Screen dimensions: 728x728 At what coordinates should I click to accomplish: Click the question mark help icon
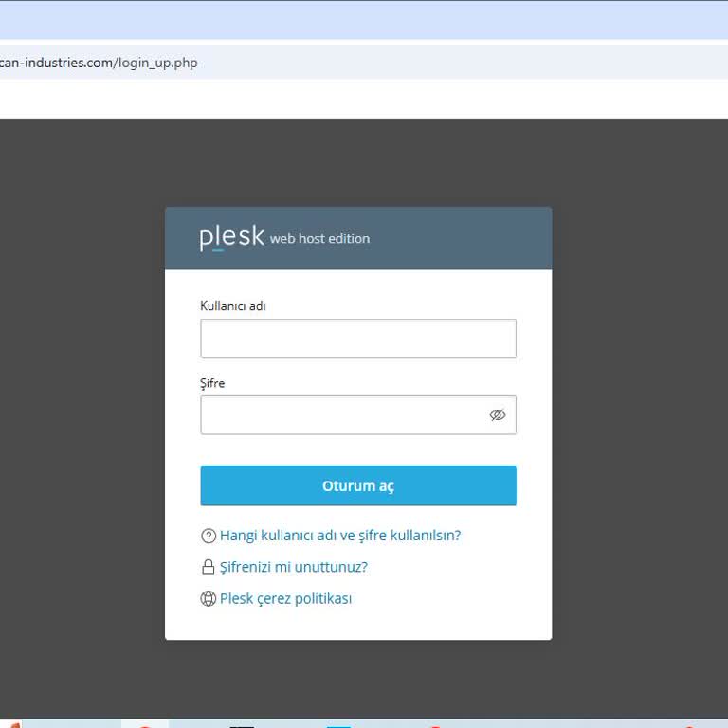click(x=209, y=536)
